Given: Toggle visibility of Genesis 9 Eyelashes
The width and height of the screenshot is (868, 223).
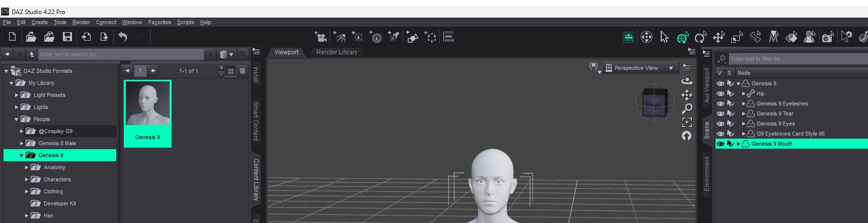Looking at the screenshot, I should click(x=721, y=103).
